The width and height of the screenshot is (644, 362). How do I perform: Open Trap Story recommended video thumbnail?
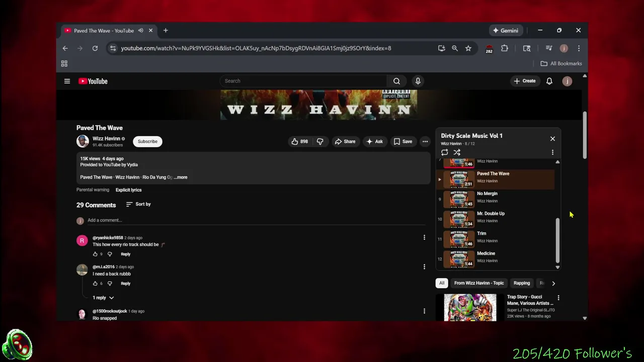(470, 307)
